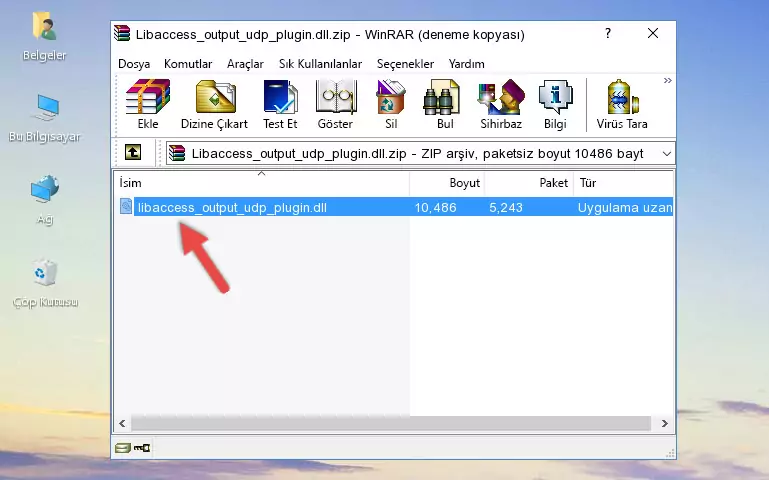This screenshot has width=769, height=480.
Task: Close the WinRAR window
Action: point(653,33)
